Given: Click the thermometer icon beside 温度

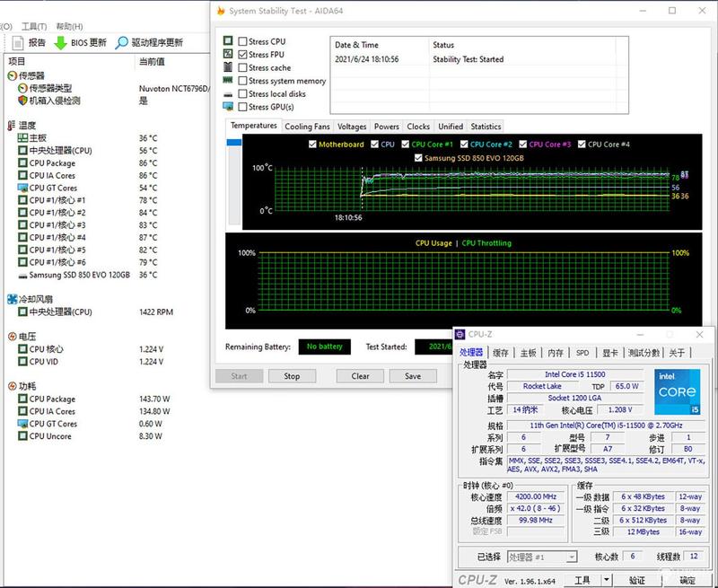Looking at the screenshot, I should tap(12, 126).
